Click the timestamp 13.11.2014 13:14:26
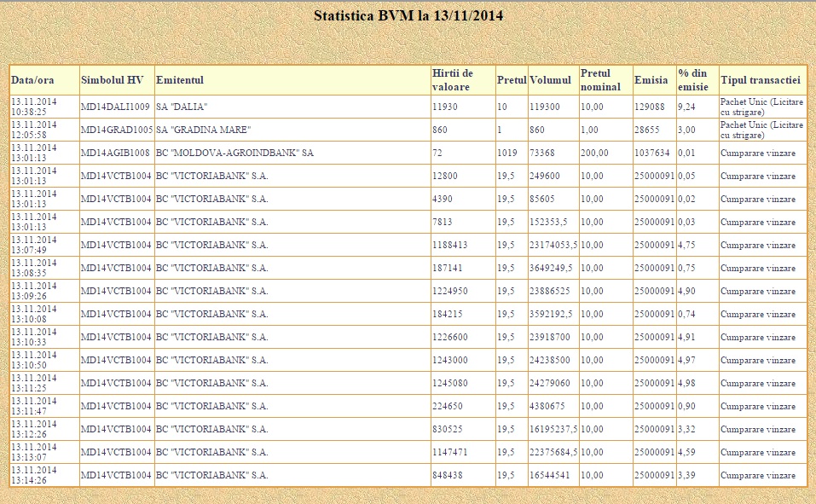Viewport: 816px width, 504px height. tap(34, 475)
